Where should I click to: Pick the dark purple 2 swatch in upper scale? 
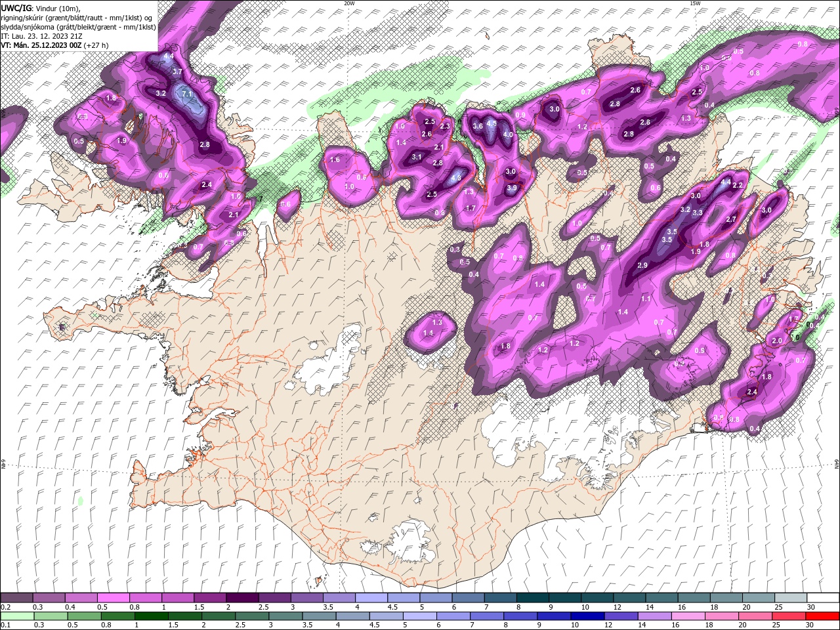pos(241,597)
